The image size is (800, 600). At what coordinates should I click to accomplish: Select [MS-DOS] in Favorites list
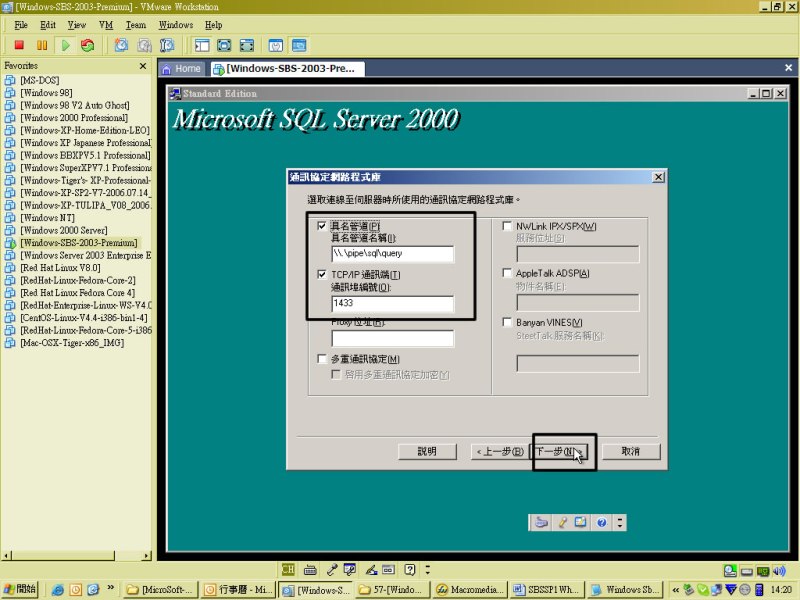coord(40,81)
